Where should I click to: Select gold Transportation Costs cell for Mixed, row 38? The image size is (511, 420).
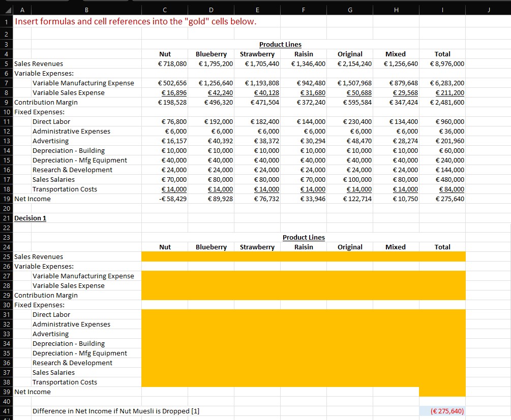tap(396, 382)
